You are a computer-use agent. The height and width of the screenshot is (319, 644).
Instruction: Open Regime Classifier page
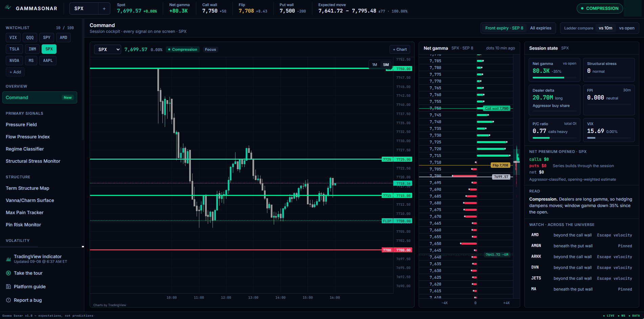coord(25,149)
